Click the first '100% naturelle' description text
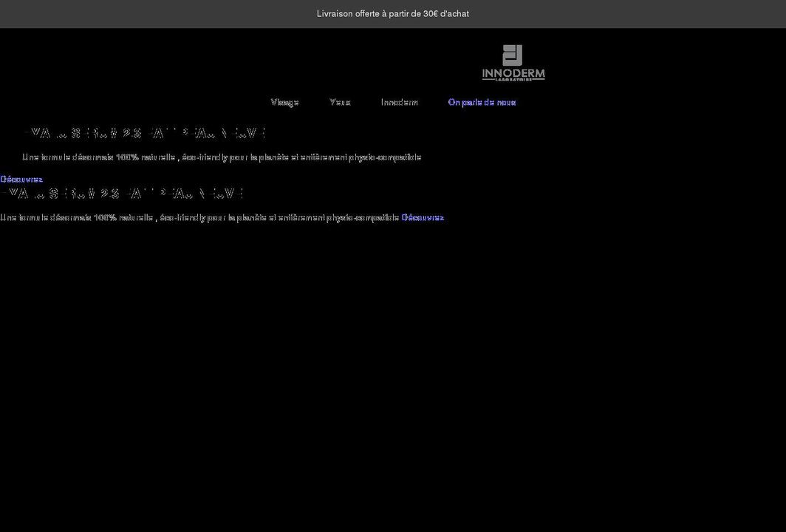The image size is (786, 532). click(222, 157)
